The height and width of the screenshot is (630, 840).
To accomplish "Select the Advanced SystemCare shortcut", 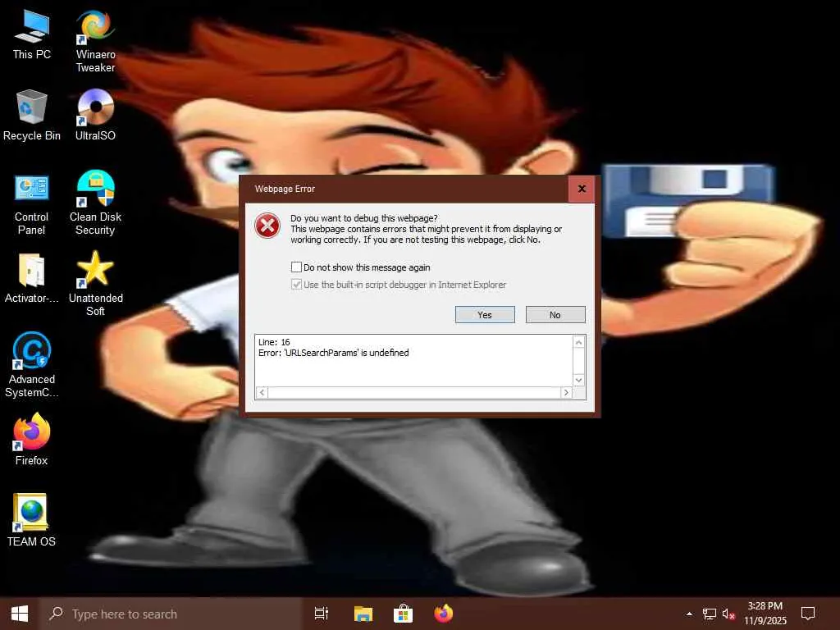I will (x=32, y=365).
